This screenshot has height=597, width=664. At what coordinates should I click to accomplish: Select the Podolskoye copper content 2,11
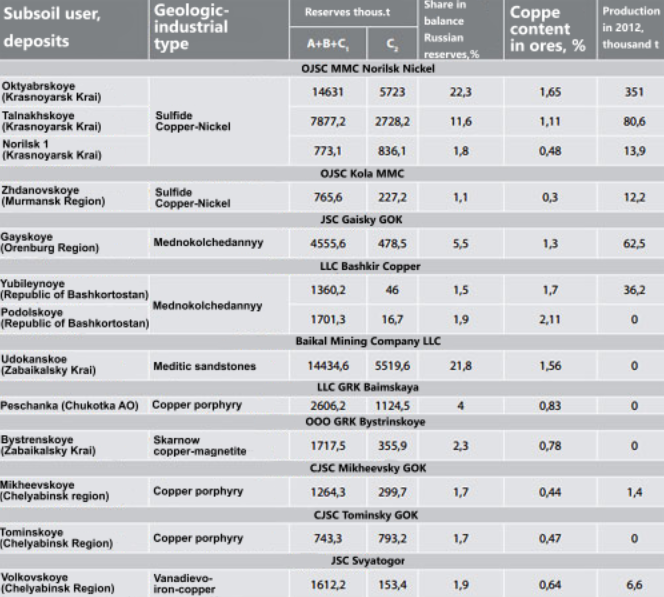(x=550, y=319)
